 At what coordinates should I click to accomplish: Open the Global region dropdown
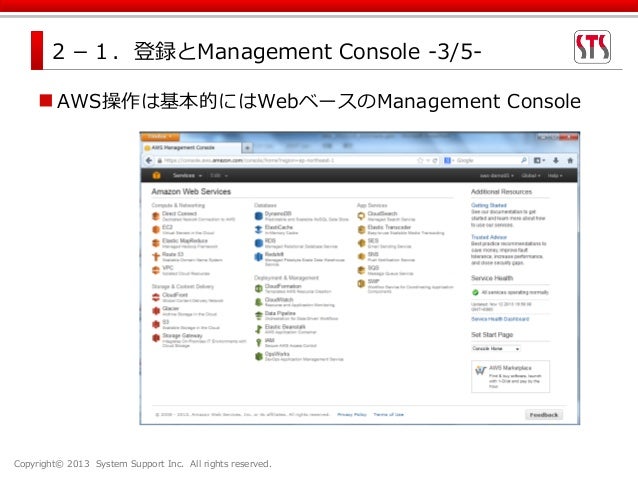click(x=531, y=175)
